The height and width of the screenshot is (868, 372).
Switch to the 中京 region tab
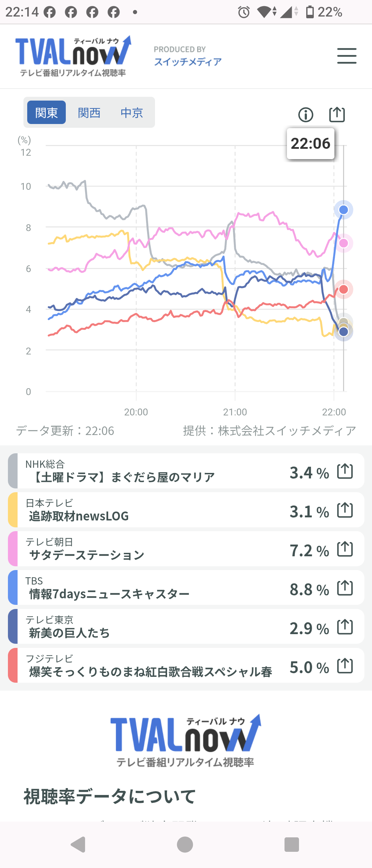tap(132, 113)
